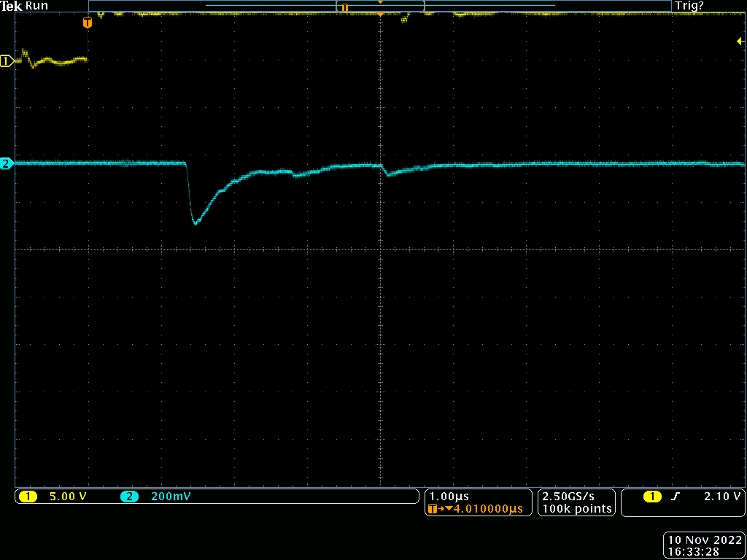
Task: Select the channel 2 cyan badge in readout bar
Action: click(129, 496)
